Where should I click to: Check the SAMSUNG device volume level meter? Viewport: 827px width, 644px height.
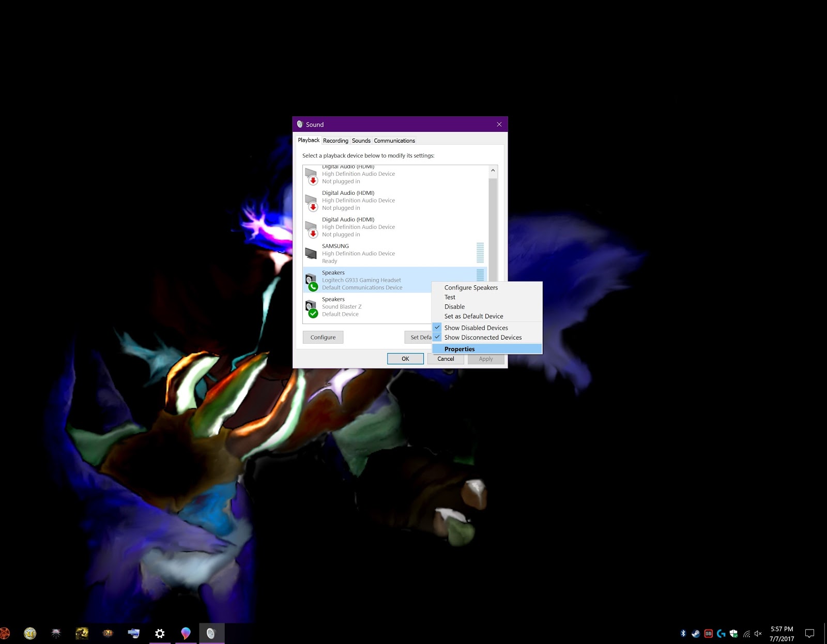coord(479,253)
